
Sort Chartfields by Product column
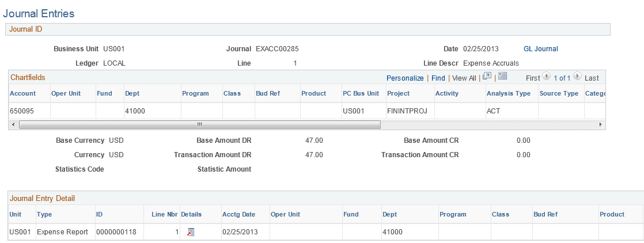[314, 93]
